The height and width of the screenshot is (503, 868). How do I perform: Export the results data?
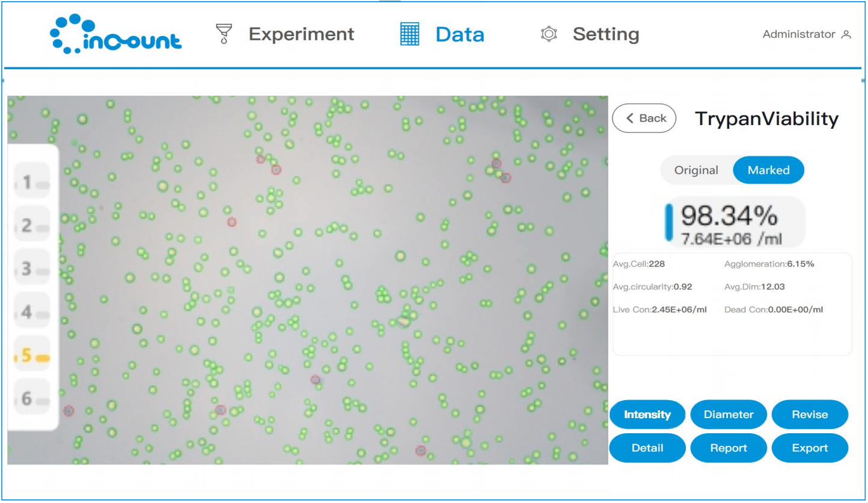(x=810, y=448)
